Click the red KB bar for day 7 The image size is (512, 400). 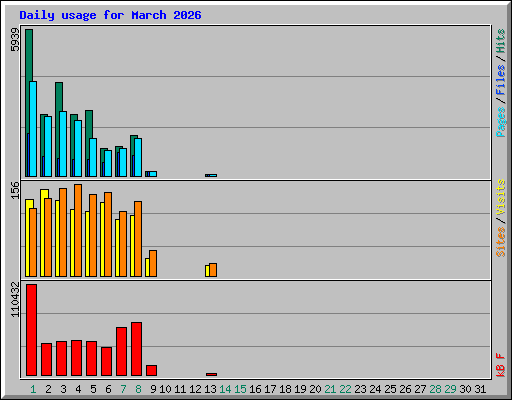(121, 352)
